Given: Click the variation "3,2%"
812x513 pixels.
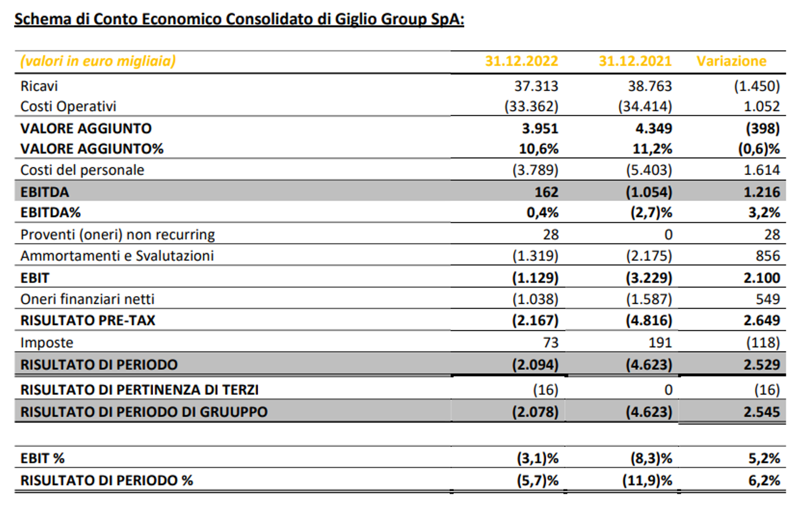Looking at the screenshot, I should [764, 212].
